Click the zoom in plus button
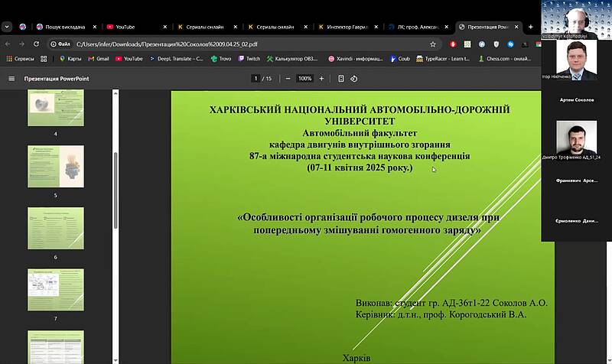 click(x=321, y=79)
